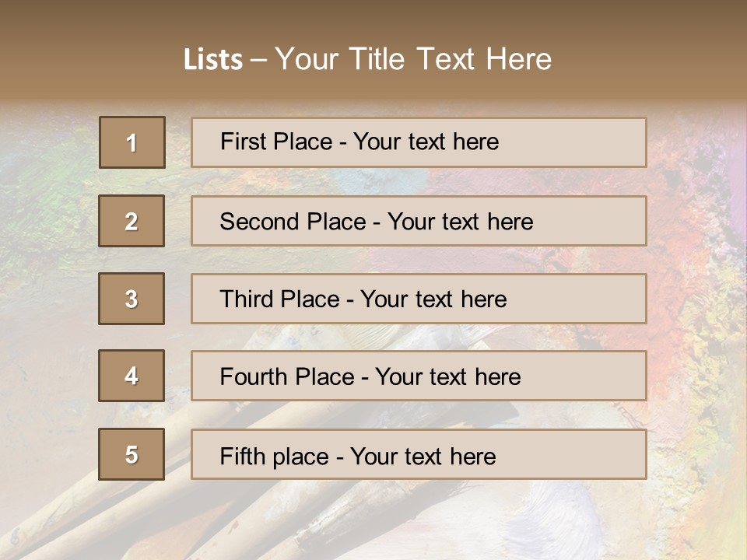Click the number 5 box
The width and height of the screenshot is (747, 560).
[x=132, y=454]
